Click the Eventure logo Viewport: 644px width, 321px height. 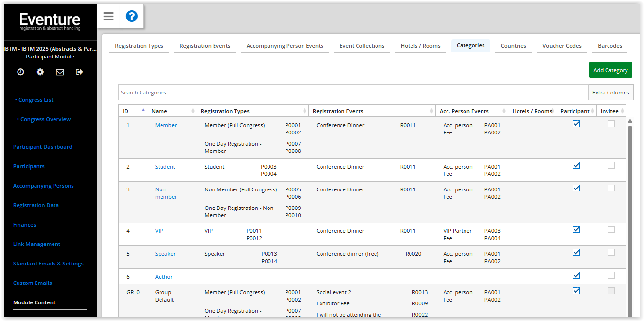pos(50,21)
